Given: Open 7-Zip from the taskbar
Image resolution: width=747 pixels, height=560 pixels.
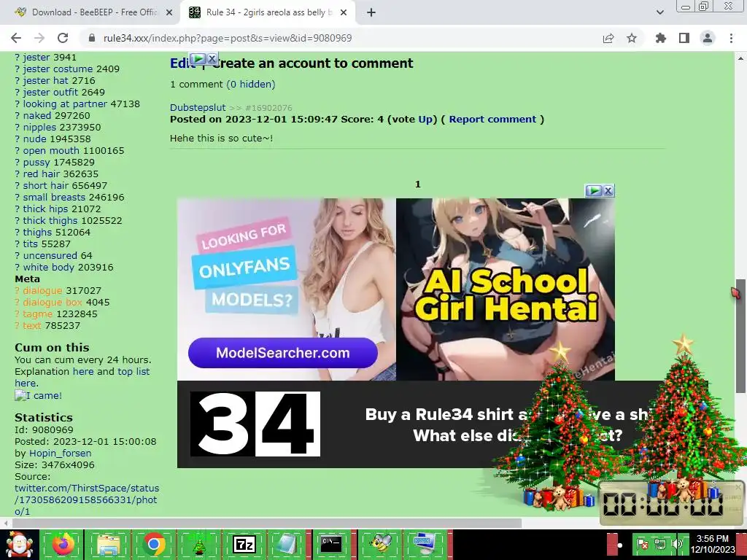Looking at the screenshot, I should pos(244,544).
